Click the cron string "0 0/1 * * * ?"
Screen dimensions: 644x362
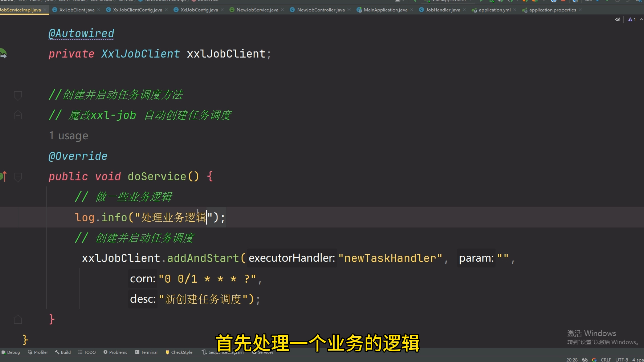[x=207, y=279]
